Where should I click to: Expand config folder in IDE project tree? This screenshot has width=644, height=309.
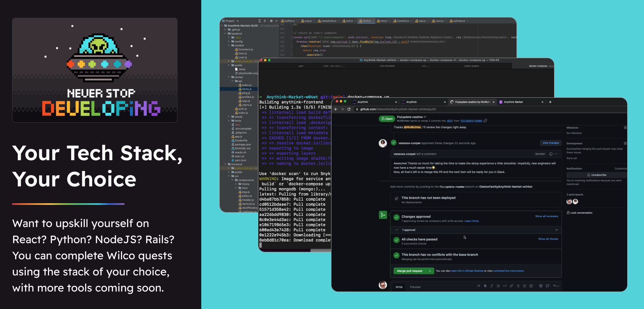click(229, 42)
